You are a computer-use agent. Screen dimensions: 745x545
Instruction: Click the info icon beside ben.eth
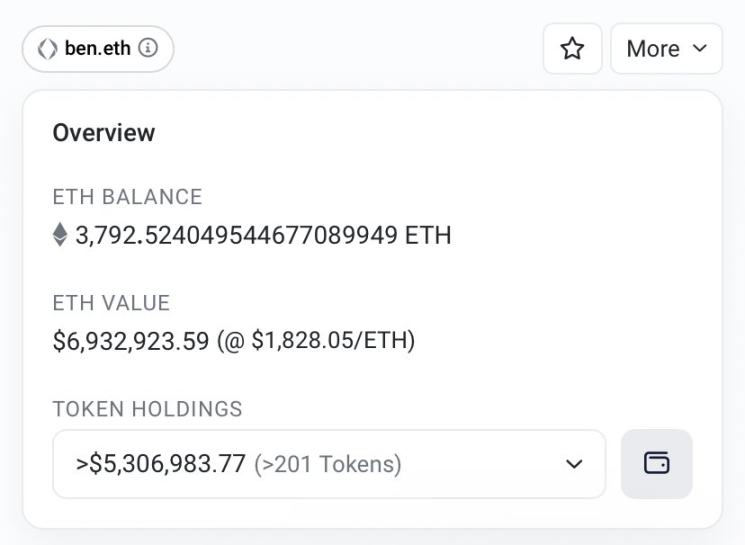pyautogui.click(x=148, y=48)
